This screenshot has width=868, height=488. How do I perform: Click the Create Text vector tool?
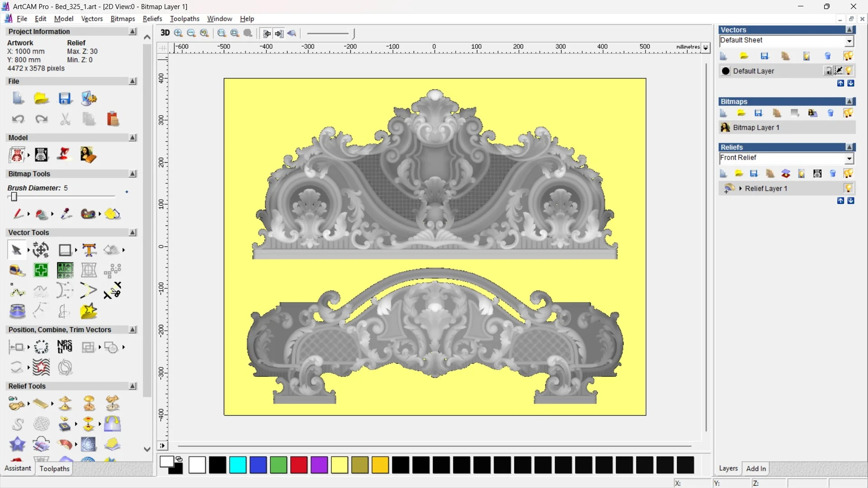(89, 250)
